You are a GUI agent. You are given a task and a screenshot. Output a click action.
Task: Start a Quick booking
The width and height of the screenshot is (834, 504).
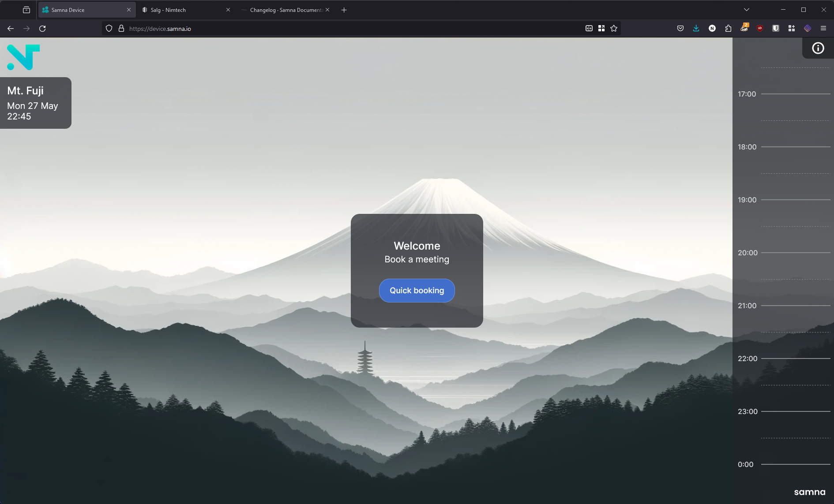coord(417,291)
